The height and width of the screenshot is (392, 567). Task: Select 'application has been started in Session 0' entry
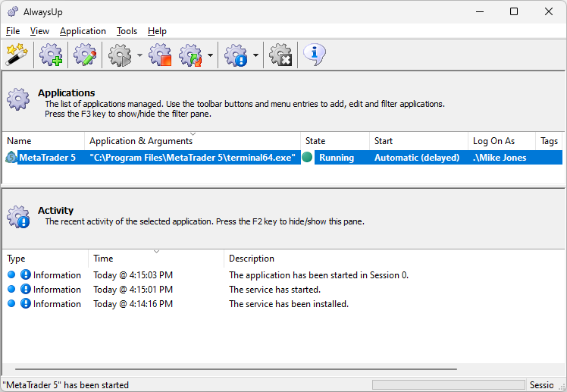[x=318, y=275]
